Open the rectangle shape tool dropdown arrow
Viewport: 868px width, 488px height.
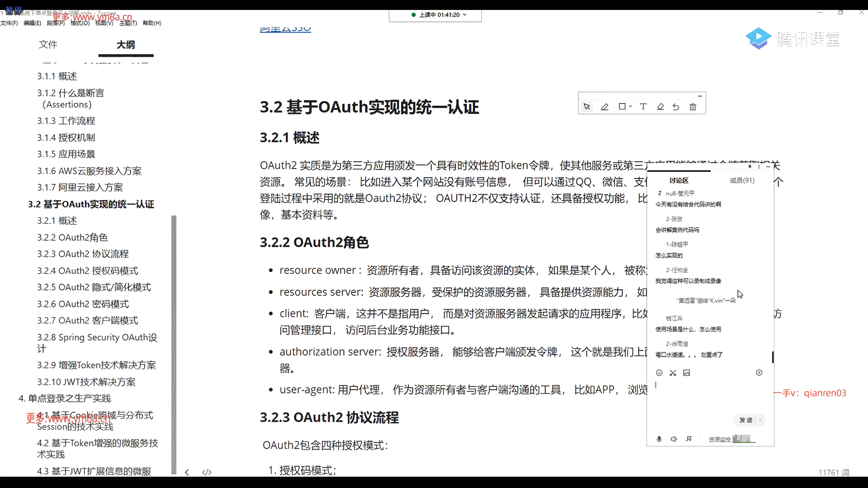[x=631, y=107]
